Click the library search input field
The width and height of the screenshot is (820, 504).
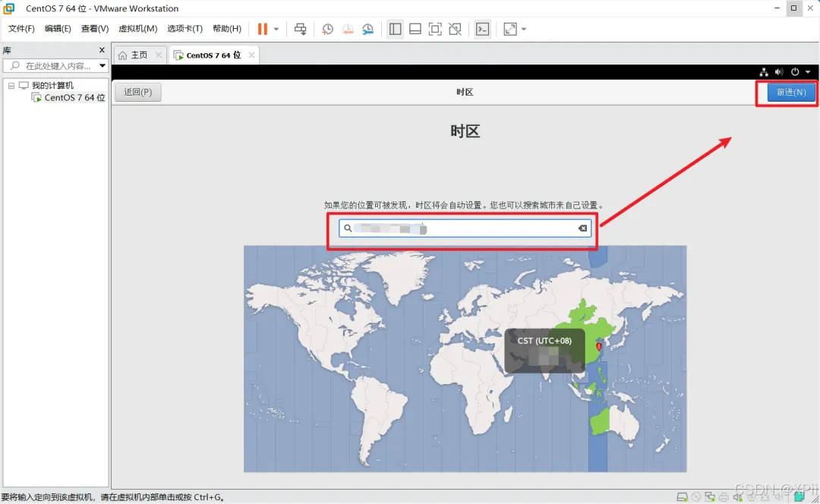click(55, 66)
